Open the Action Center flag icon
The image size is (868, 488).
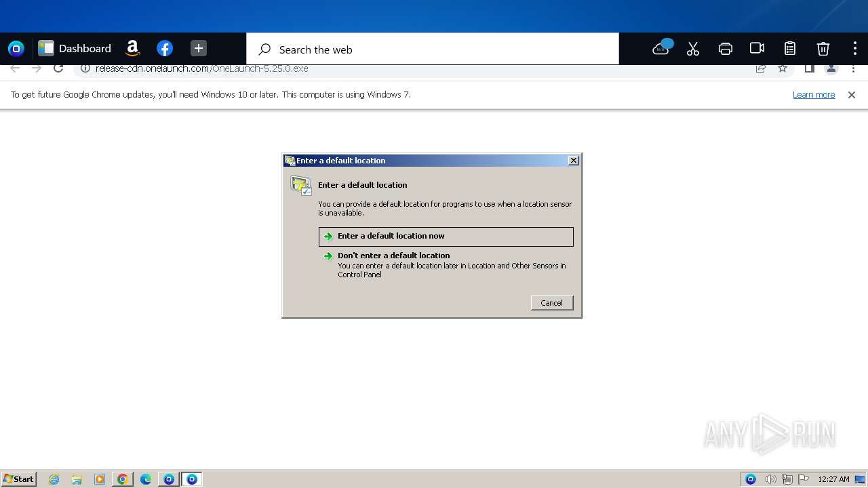[x=804, y=479]
